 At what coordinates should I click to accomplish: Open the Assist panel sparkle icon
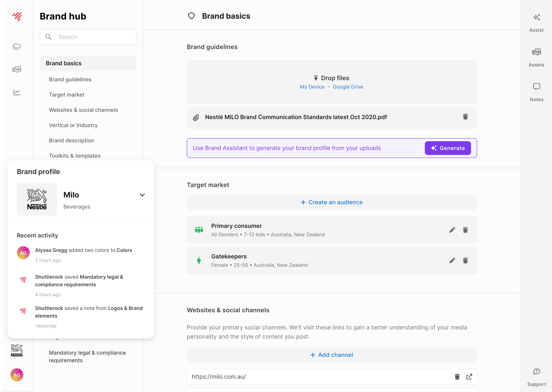[x=536, y=18]
